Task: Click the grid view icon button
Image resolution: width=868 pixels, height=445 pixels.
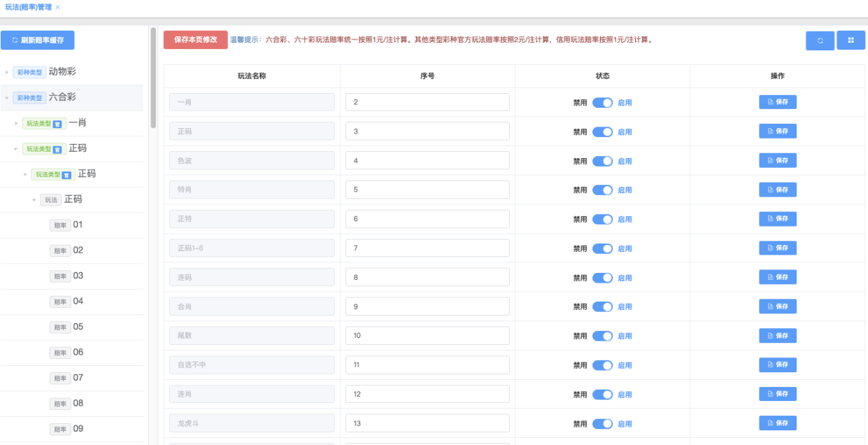Action: tap(851, 41)
